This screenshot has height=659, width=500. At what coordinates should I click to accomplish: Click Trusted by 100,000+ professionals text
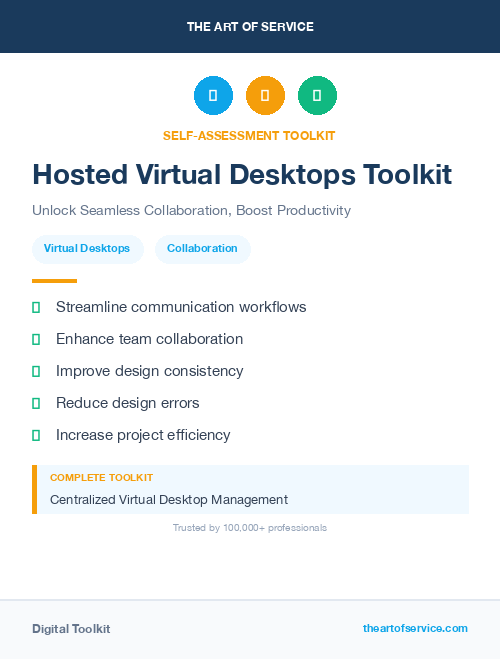pos(250,528)
